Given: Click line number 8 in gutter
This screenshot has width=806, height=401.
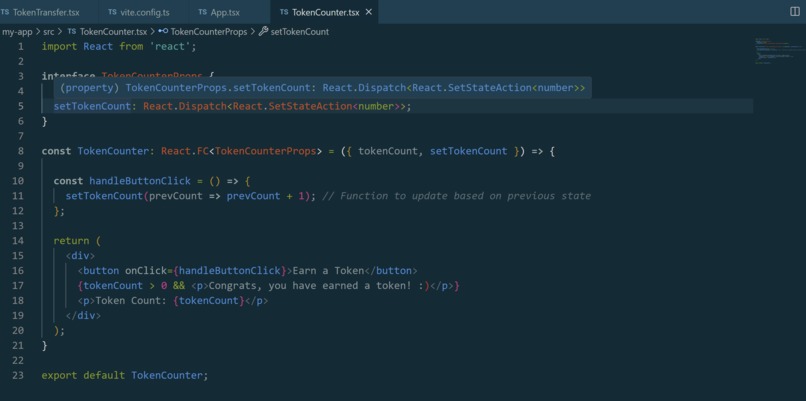Looking at the screenshot, I should [21, 151].
